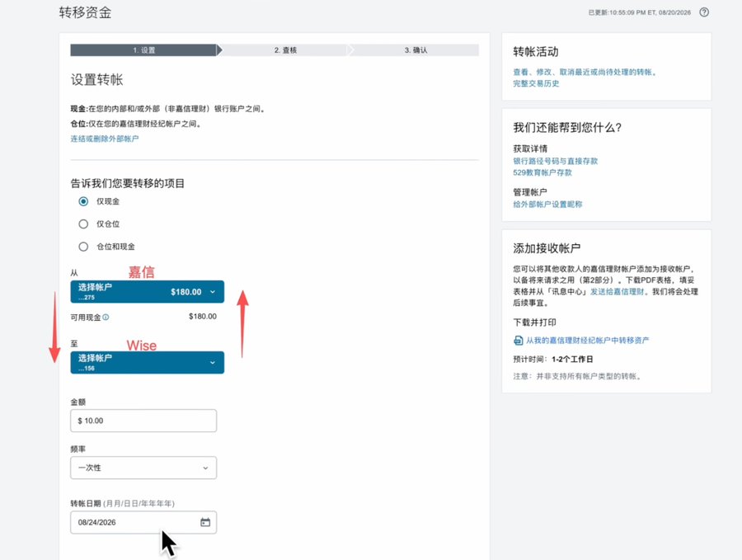This screenshot has height=560, width=742.
Task: Click the 添加接收帐户 heading
Action: pos(547,248)
